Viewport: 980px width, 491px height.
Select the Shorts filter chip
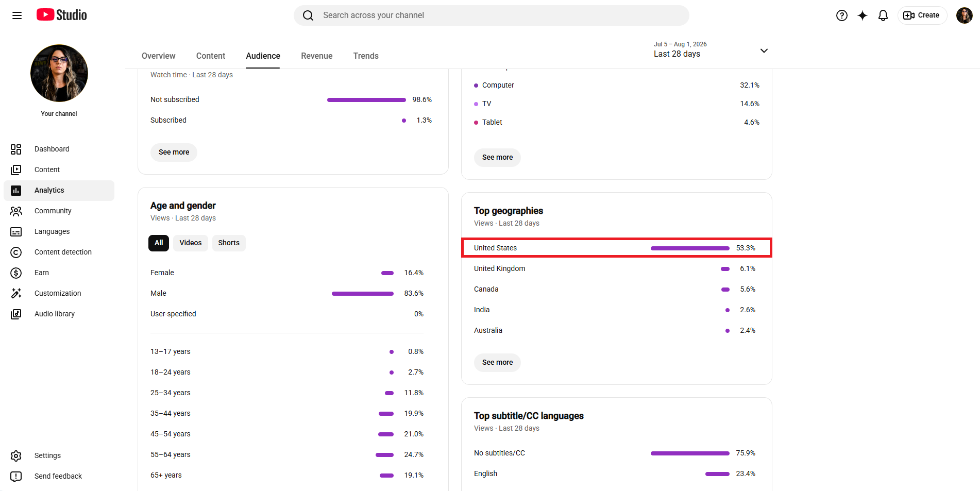point(229,243)
